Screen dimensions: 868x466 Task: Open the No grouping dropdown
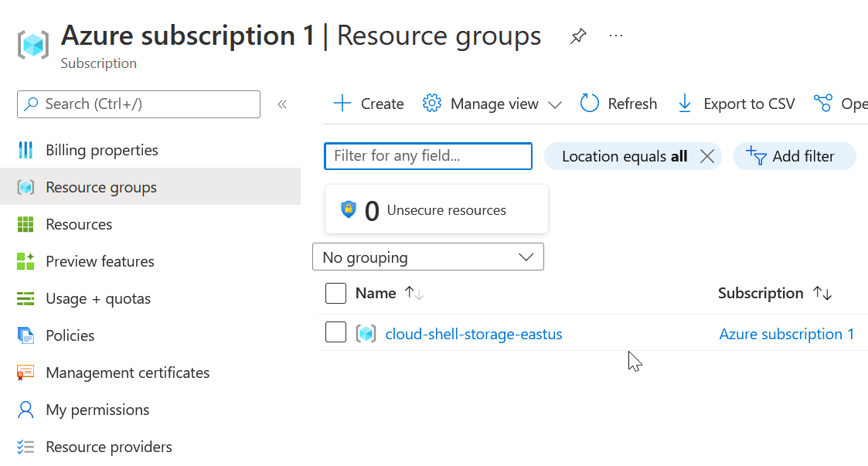point(428,257)
